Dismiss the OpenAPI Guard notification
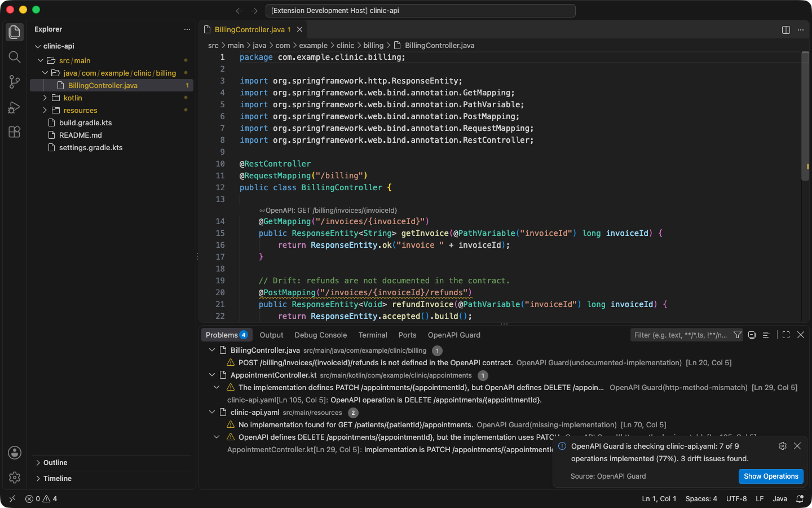 [797, 446]
